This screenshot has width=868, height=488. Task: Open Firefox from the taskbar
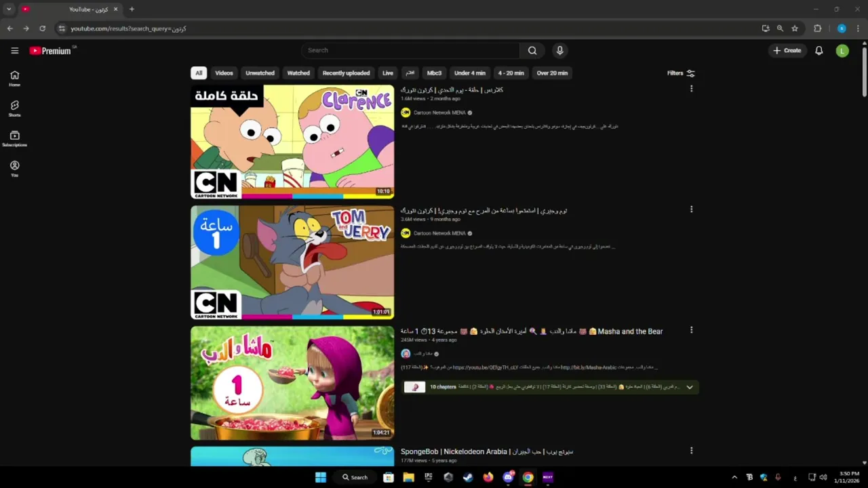coord(488,477)
